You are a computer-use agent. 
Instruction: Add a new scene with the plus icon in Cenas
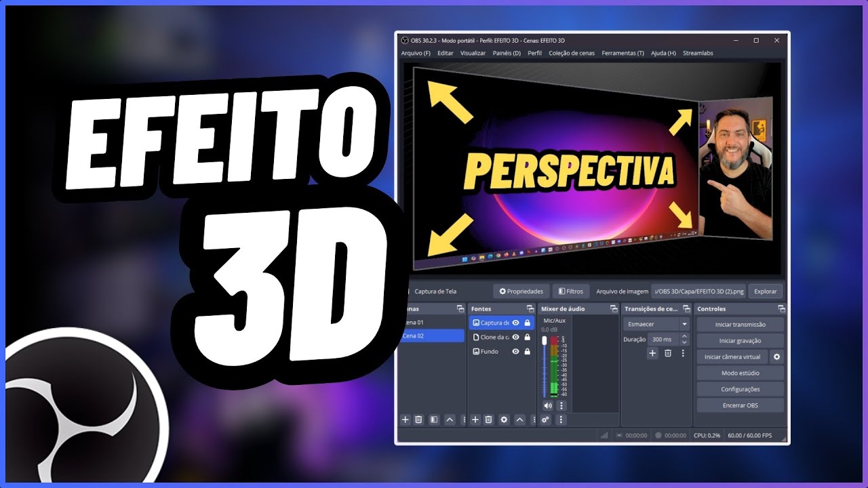coord(406,420)
